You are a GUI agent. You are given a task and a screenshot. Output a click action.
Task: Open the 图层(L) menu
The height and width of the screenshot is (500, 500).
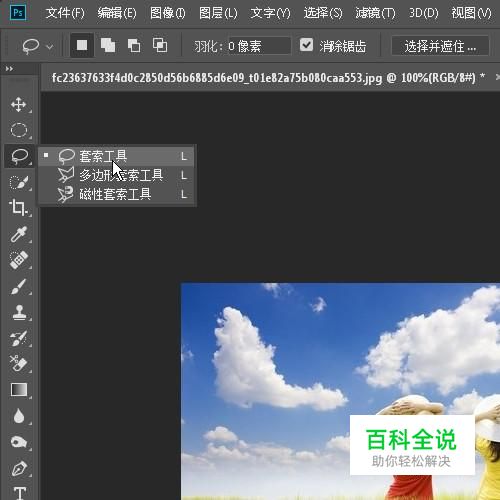[218, 13]
